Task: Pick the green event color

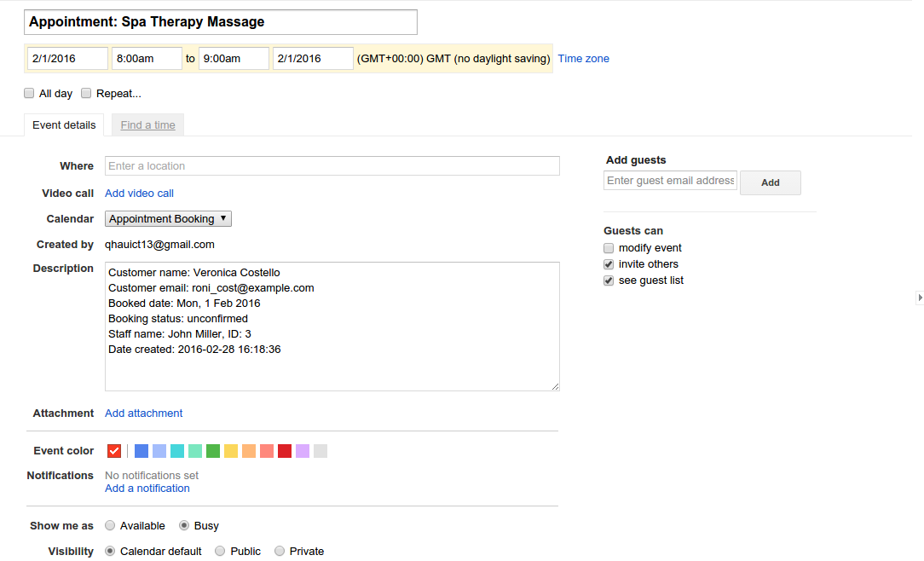Action: click(213, 451)
